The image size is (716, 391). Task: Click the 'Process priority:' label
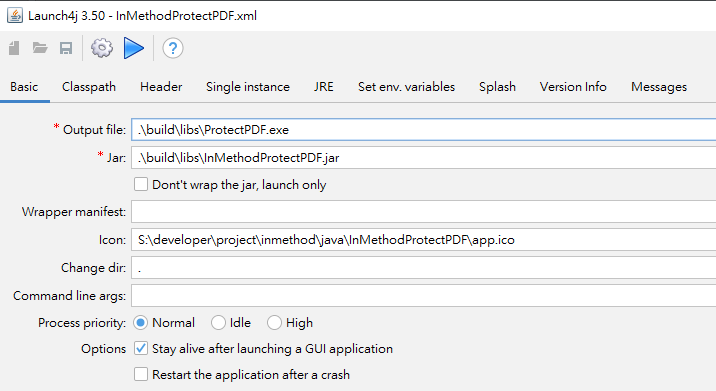[82, 323]
